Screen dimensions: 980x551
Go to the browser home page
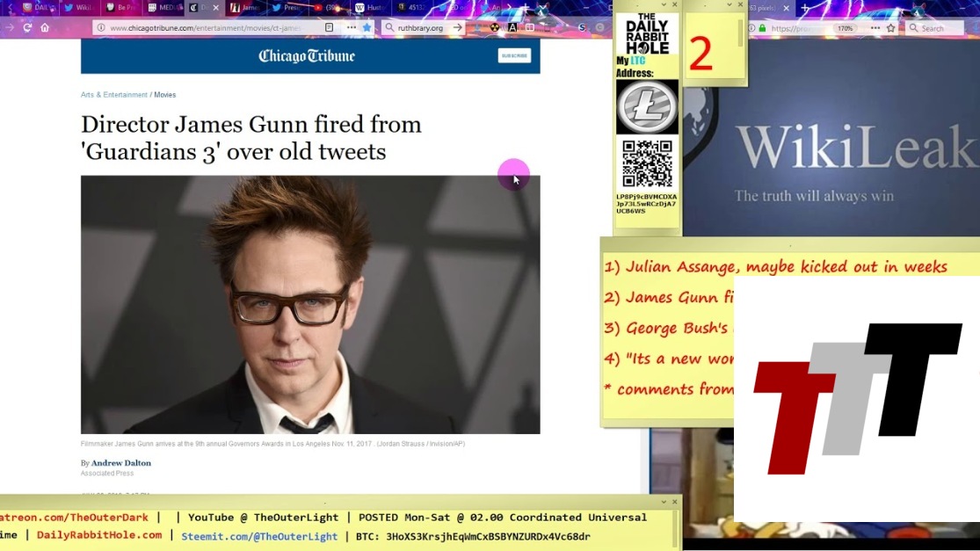(45, 28)
